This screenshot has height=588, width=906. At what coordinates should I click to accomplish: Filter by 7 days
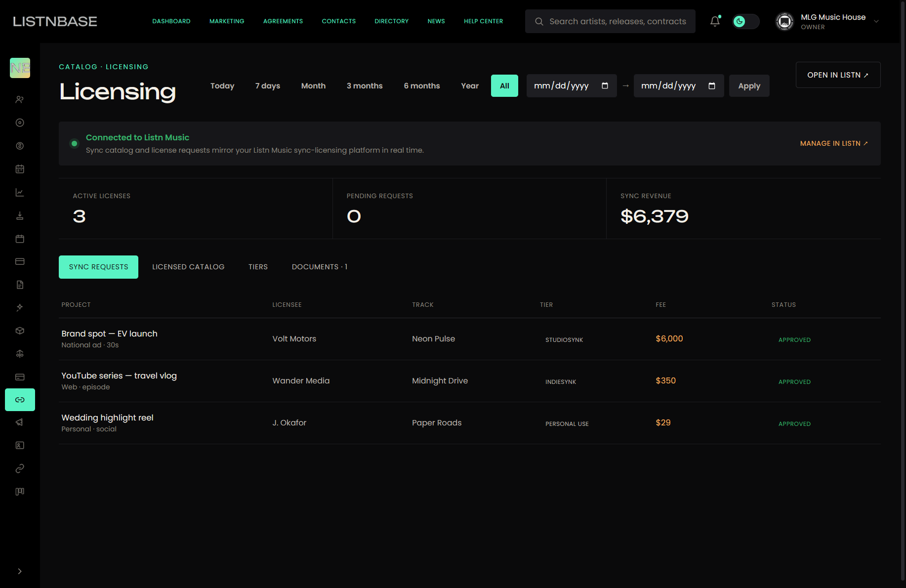click(x=268, y=86)
